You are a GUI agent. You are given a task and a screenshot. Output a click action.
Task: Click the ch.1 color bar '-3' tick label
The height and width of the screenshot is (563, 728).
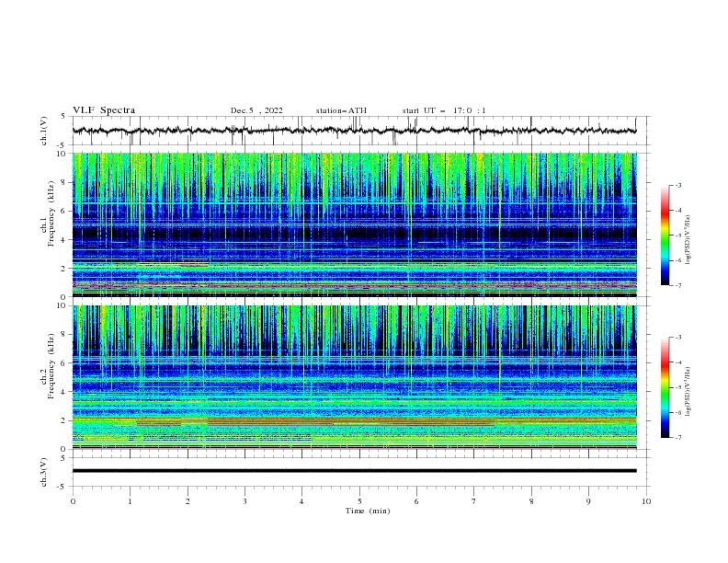pyautogui.click(x=678, y=185)
